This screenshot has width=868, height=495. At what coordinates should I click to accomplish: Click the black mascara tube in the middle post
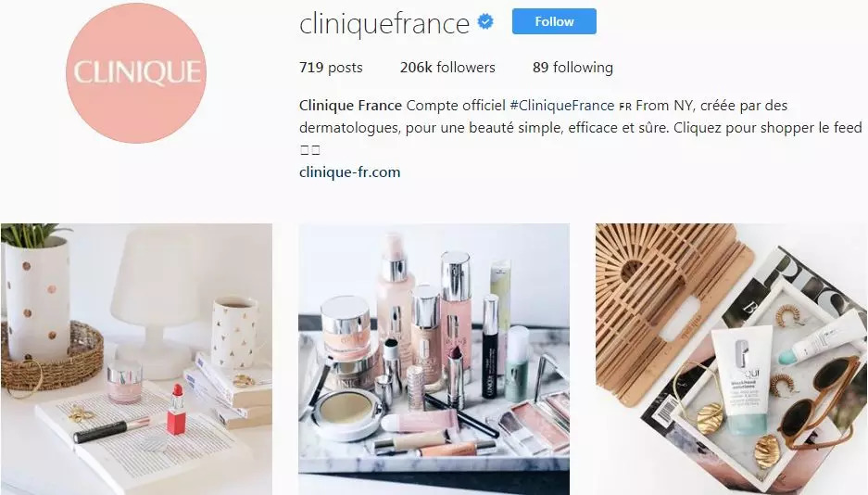pos(490,348)
